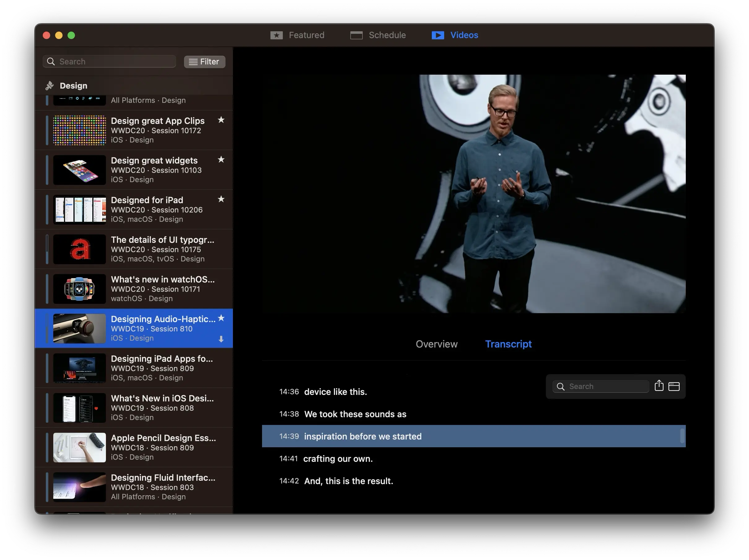Click the download arrow on Designing Audio-Haptic session
This screenshot has width=749, height=560.
(x=221, y=339)
